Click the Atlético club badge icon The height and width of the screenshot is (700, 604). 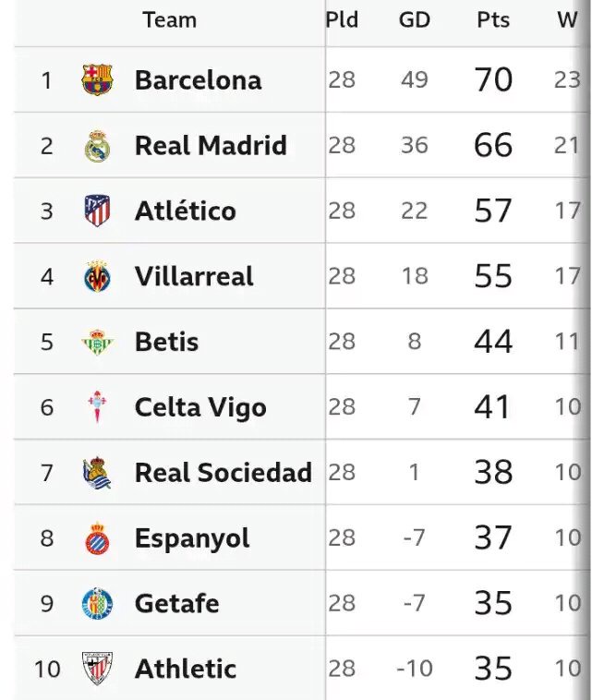[x=97, y=211]
